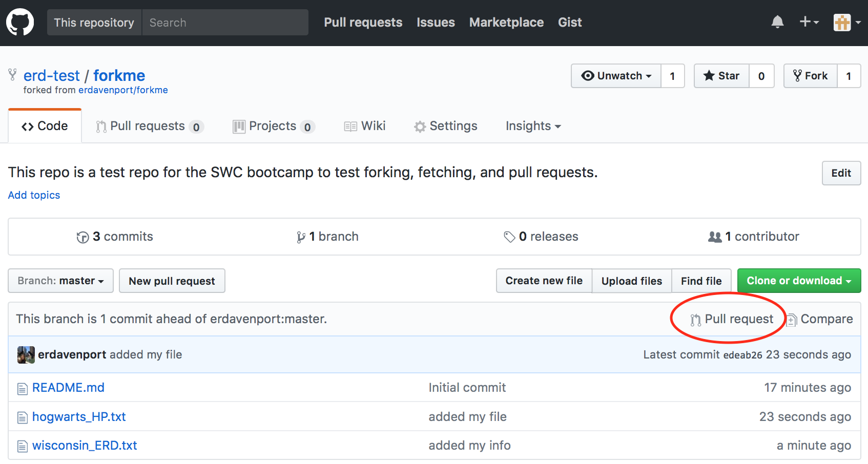Click the hogwarts_HP.txt file icon
The height and width of the screenshot is (464, 868).
pyautogui.click(x=23, y=417)
